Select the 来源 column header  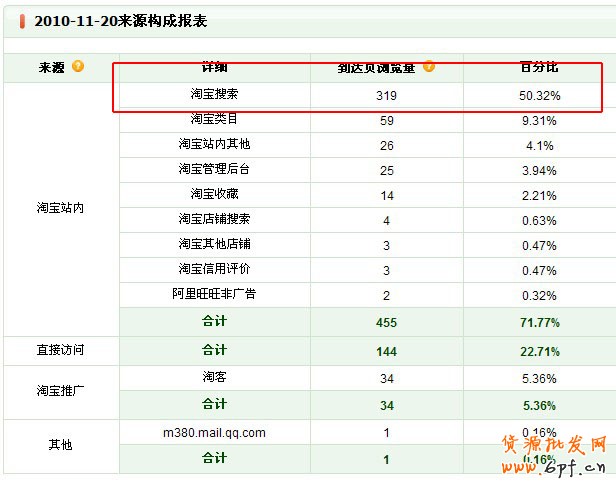pos(51,67)
